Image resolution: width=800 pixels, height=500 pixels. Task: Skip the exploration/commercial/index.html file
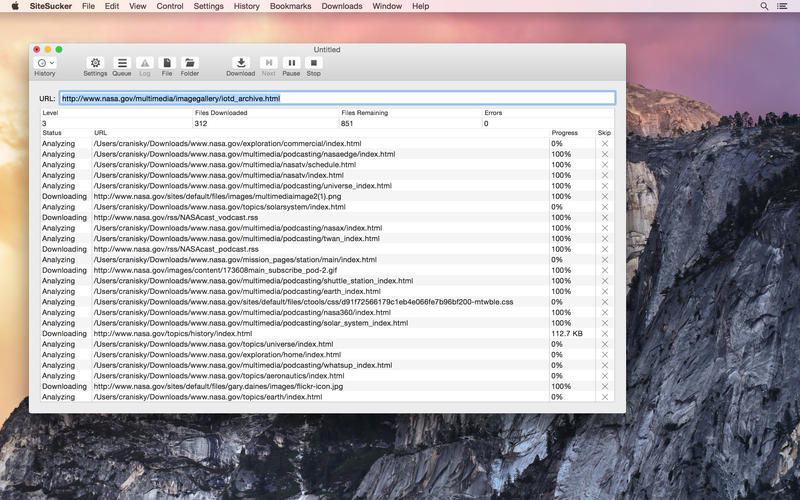[x=604, y=144]
